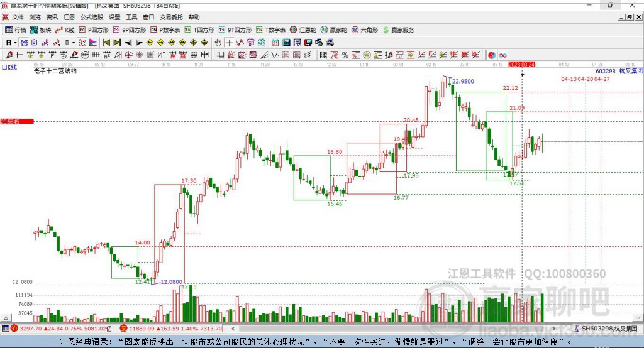644x348 pixels.
Task: Click the round clock-like cycle icon
Action: 85,55
